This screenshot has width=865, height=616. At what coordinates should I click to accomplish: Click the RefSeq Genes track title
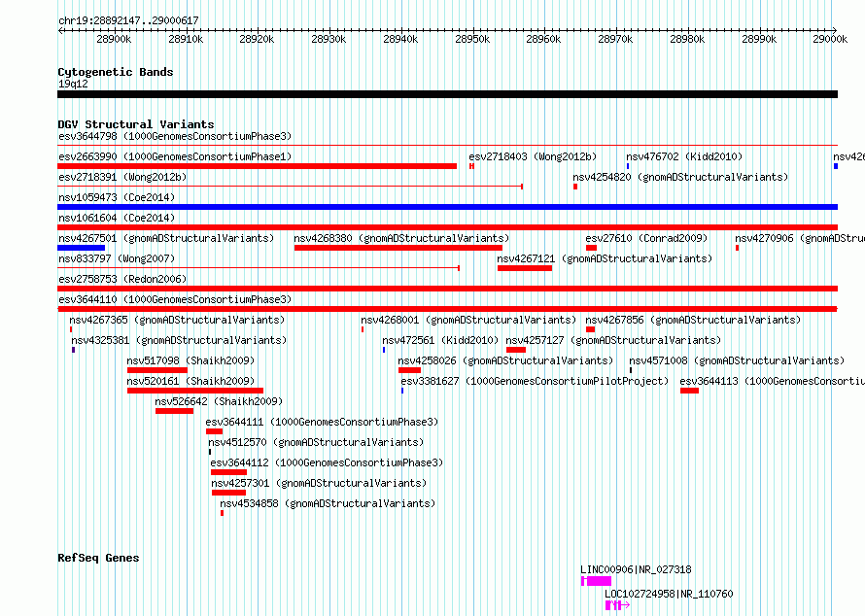point(98,558)
